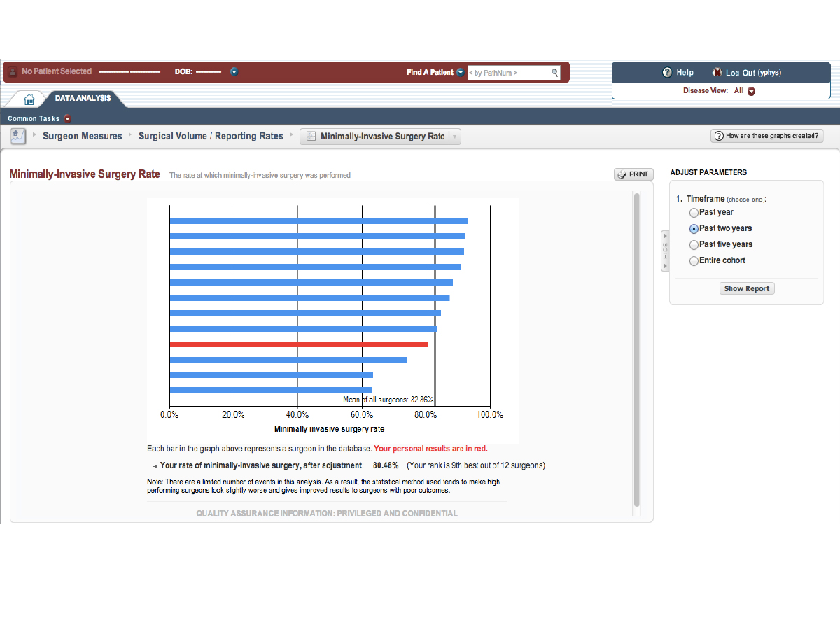
Task: Open the Minimally-Invasive Surgery Rate dropdown
Action: coord(454,136)
